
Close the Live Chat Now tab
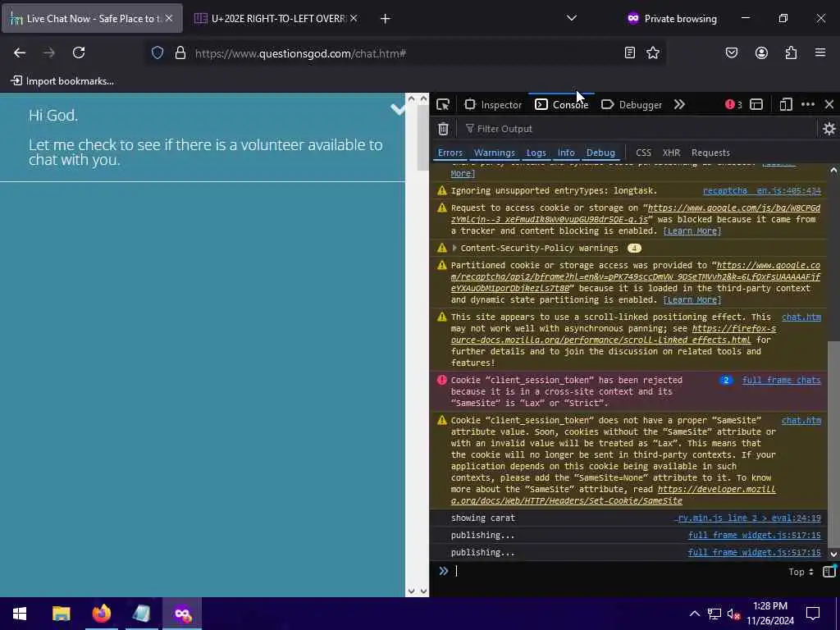[169, 18]
